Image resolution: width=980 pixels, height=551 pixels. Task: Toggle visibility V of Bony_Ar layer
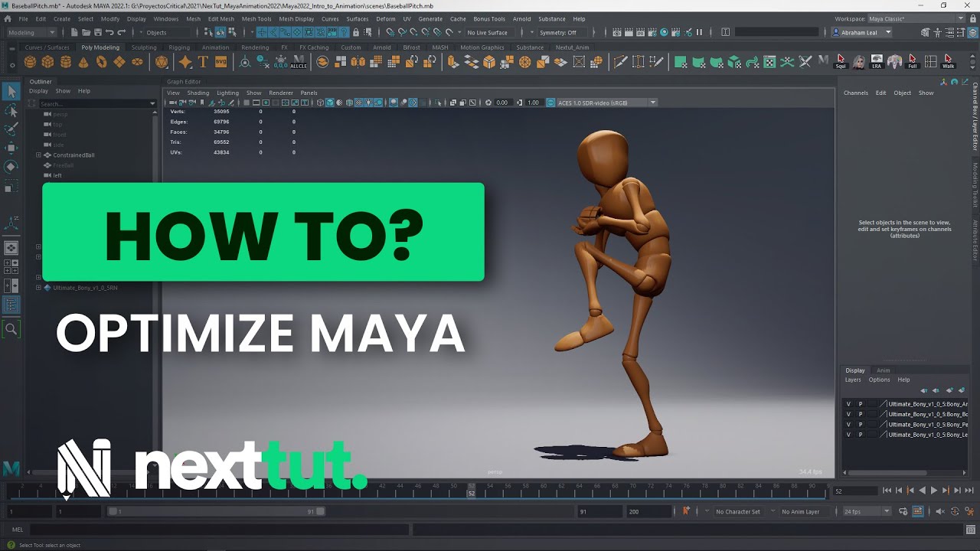(x=848, y=404)
